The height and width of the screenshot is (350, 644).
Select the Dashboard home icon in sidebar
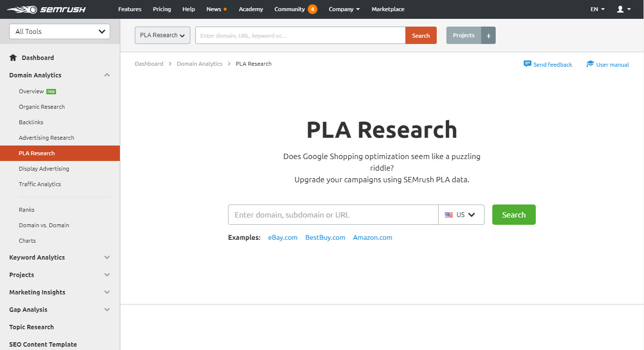pos(13,58)
